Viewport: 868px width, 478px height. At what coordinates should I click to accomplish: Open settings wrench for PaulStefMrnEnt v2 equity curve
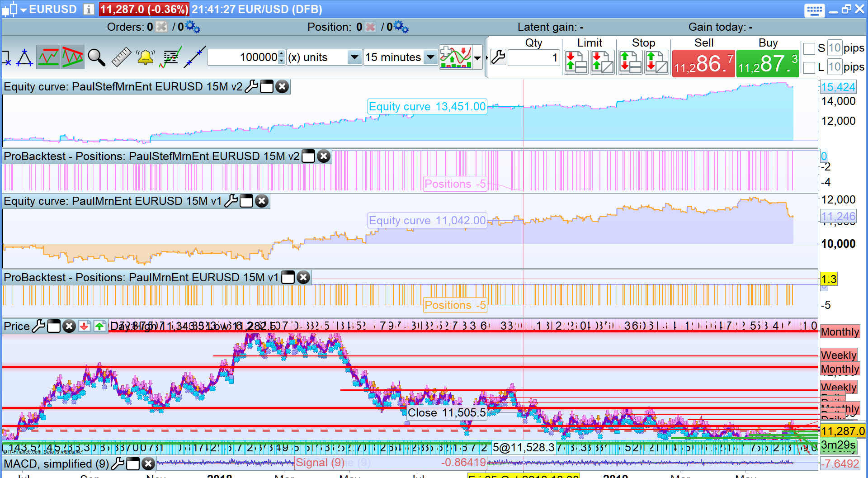click(x=251, y=86)
